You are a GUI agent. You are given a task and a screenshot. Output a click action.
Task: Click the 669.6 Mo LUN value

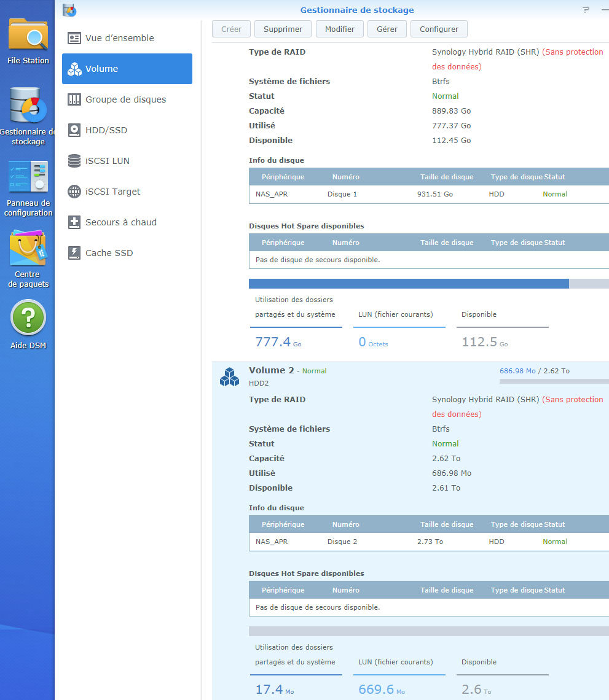pos(382,690)
